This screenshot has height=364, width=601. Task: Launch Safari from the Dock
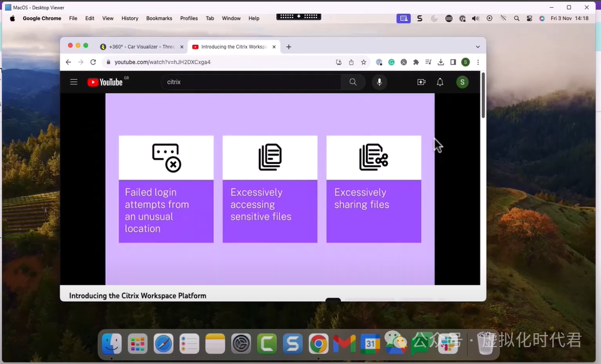[x=163, y=344]
